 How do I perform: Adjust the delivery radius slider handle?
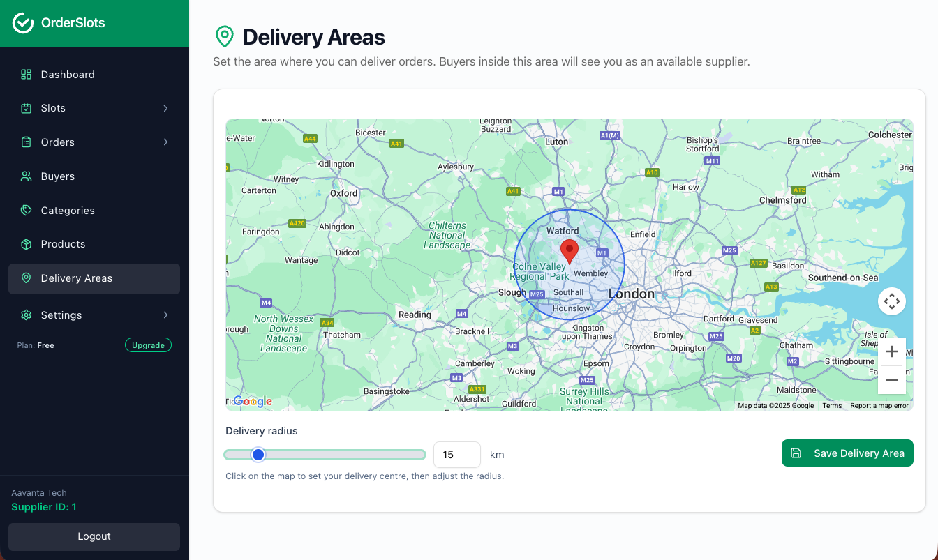pyautogui.click(x=258, y=454)
